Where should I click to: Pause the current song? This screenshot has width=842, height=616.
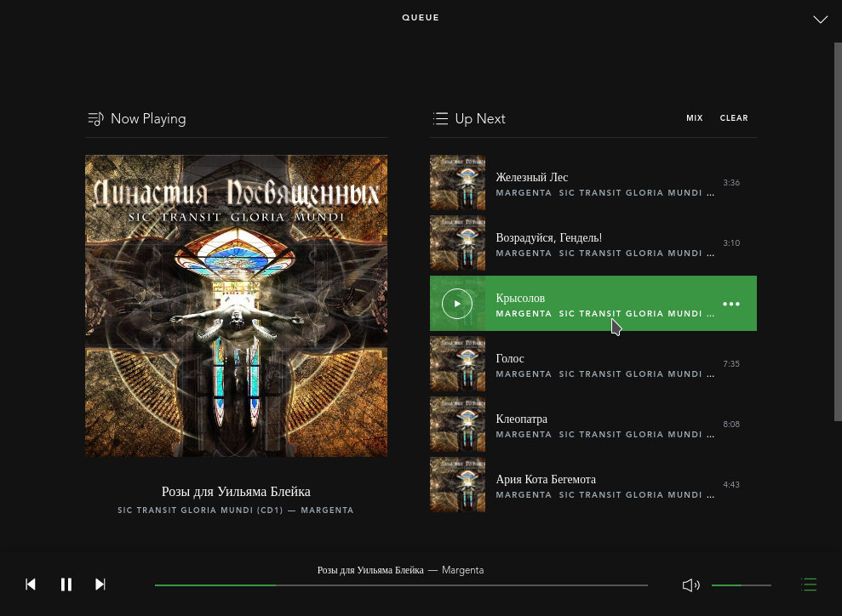point(66,585)
